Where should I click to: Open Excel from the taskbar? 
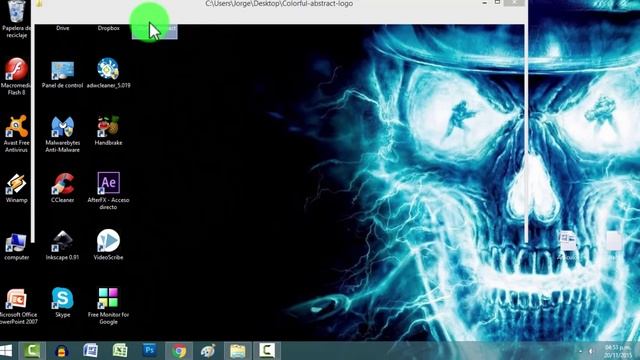pyautogui.click(x=120, y=351)
